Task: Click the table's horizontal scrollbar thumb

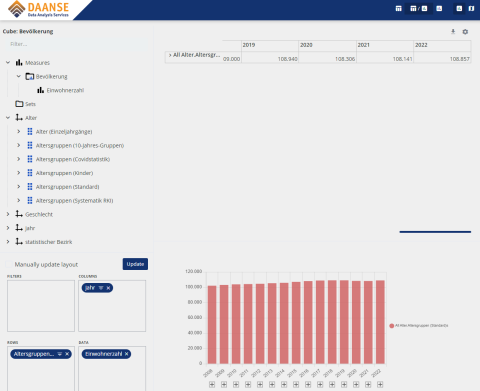Action: [435, 232]
